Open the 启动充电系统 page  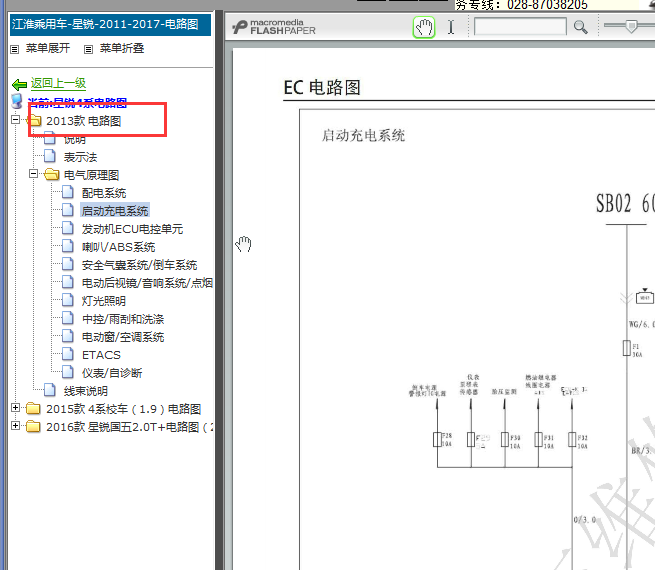tap(115, 211)
